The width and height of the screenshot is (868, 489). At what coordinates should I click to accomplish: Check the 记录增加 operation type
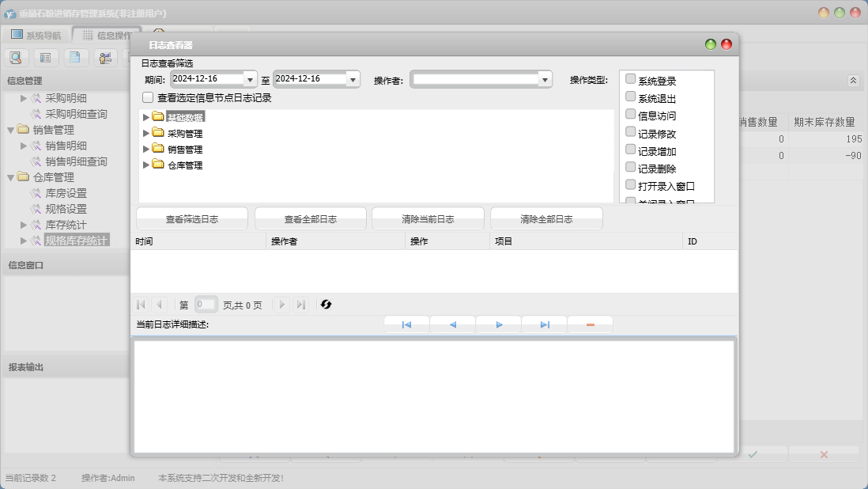[631, 150]
